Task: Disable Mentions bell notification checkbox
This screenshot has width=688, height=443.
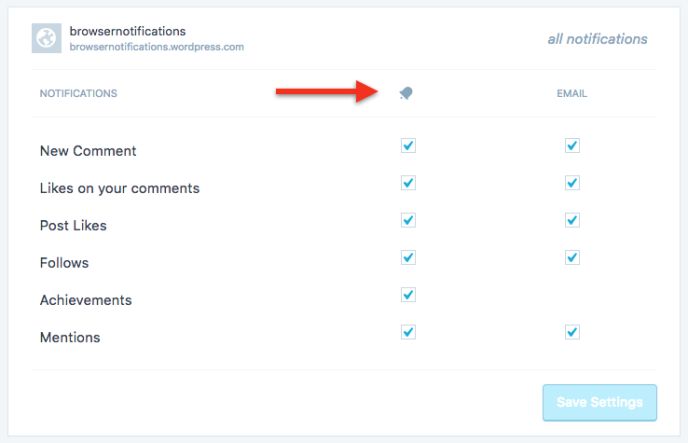Action: point(408,331)
